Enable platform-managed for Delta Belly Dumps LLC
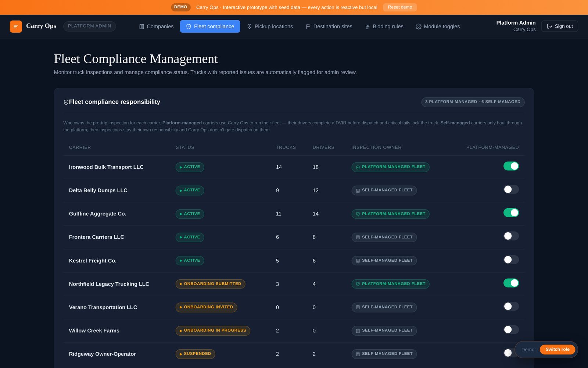Image resolution: width=588 pixels, height=368 pixels. click(x=511, y=189)
